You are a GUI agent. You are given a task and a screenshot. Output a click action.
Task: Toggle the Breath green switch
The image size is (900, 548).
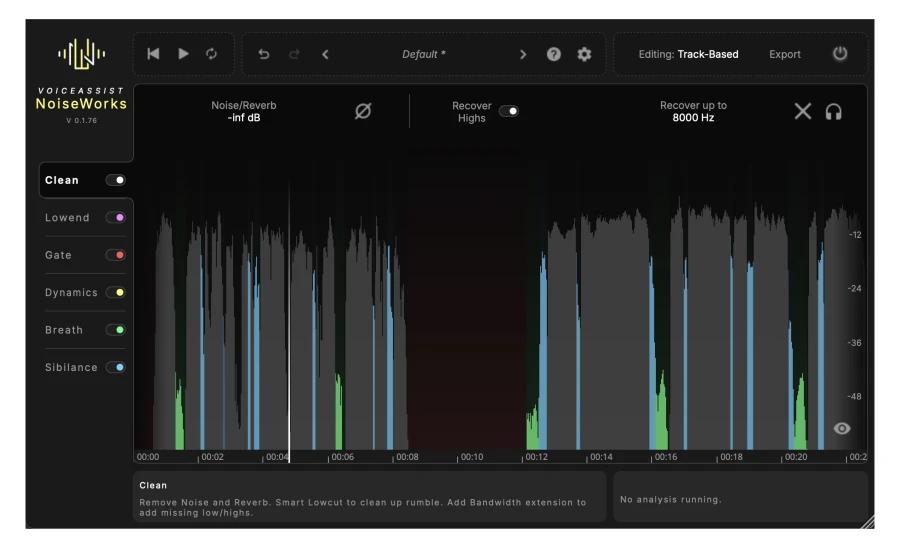[x=115, y=330]
